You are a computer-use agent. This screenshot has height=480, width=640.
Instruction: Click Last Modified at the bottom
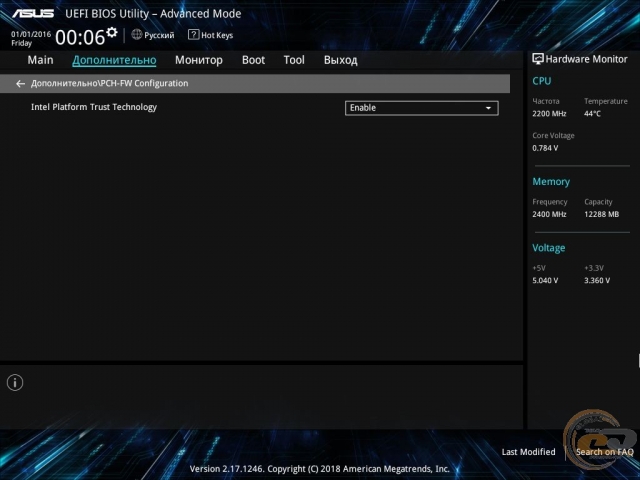(529, 452)
